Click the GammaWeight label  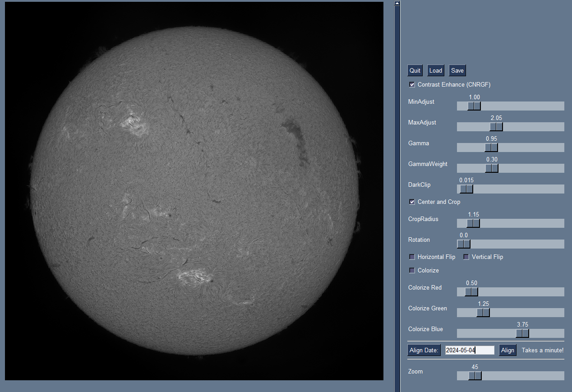coord(428,164)
